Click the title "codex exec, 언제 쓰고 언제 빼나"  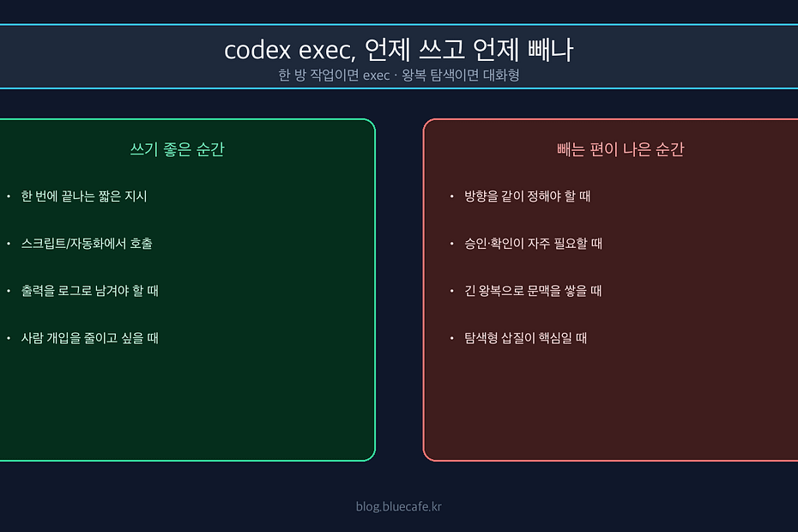(x=398, y=50)
